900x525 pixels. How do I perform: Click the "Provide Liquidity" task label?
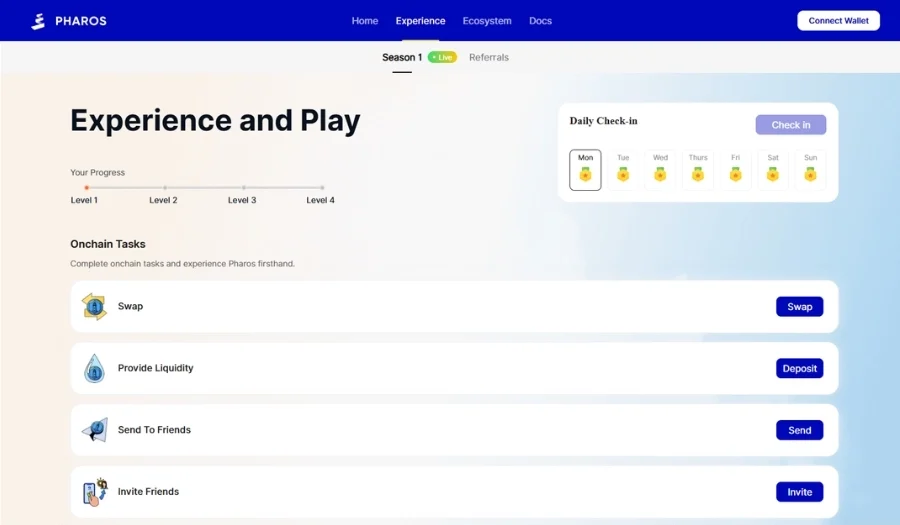pos(156,368)
